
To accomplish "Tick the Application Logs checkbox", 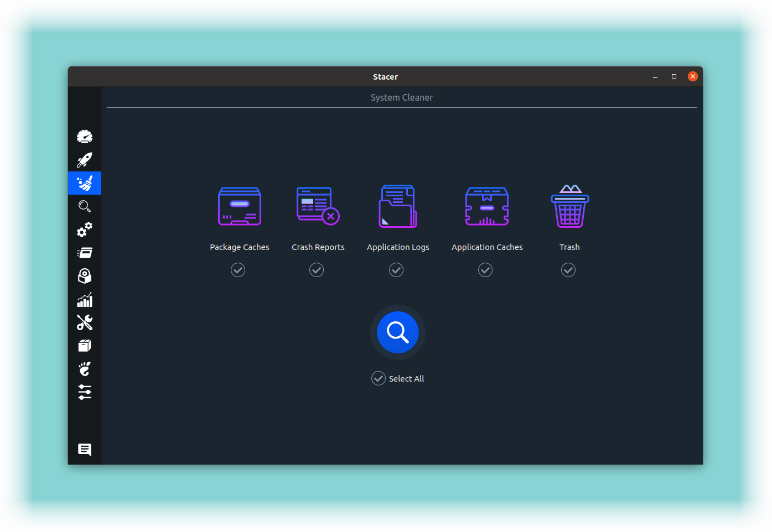I will [396, 270].
